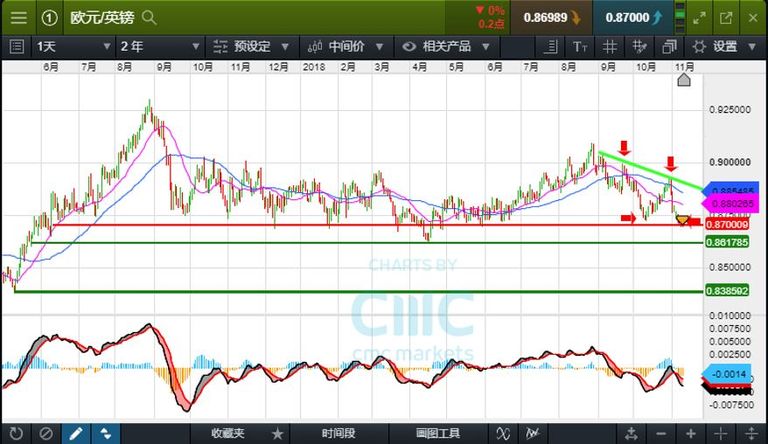768x444 pixels.
Task: Click the clear drawings circle-slash icon
Action: pos(46,433)
